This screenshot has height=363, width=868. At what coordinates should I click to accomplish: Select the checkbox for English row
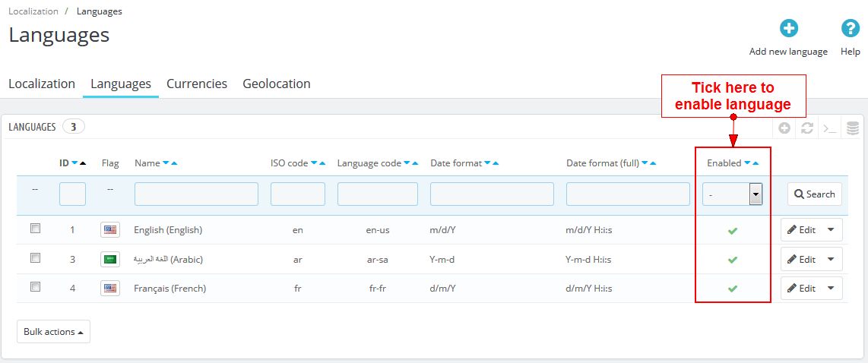click(x=35, y=229)
